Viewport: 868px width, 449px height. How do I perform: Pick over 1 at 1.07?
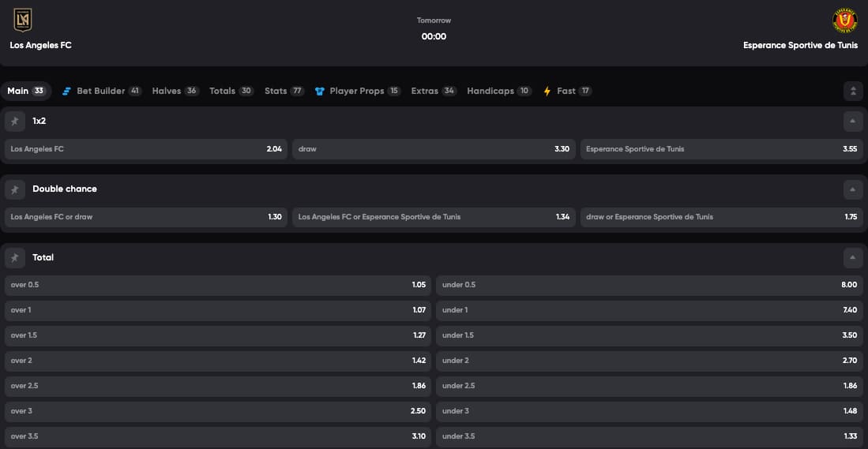(218, 311)
